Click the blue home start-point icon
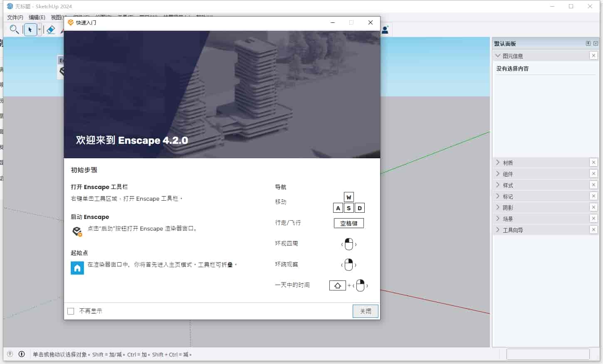Image resolution: width=603 pixels, height=364 pixels. (x=77, y=268)
